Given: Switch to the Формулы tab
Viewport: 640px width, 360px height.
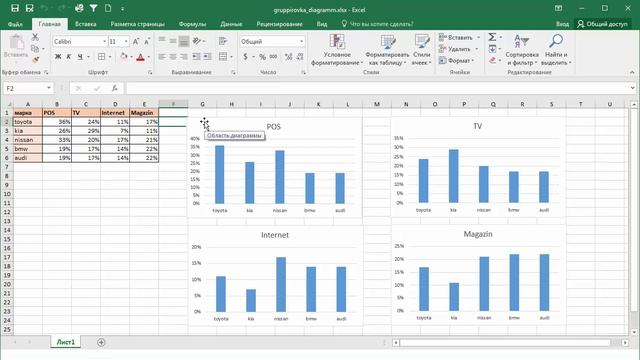Looking at the screenshot, I should coord(192,24).
